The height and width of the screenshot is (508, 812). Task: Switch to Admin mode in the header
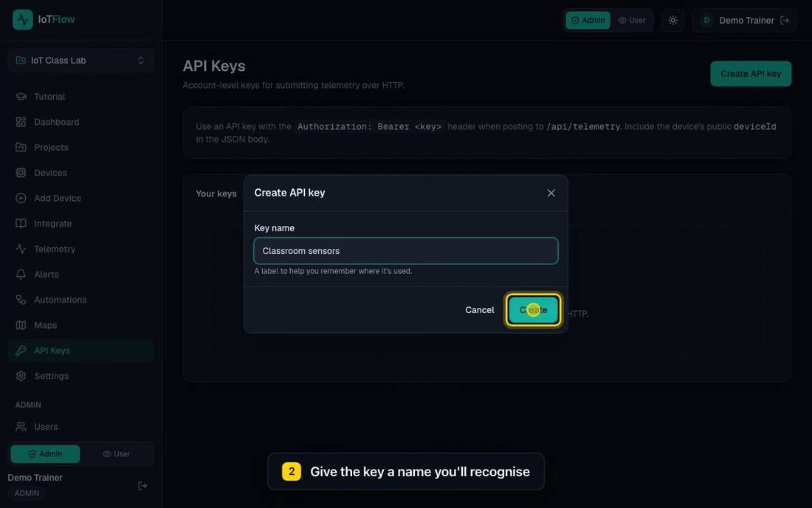tap(588, 20)
